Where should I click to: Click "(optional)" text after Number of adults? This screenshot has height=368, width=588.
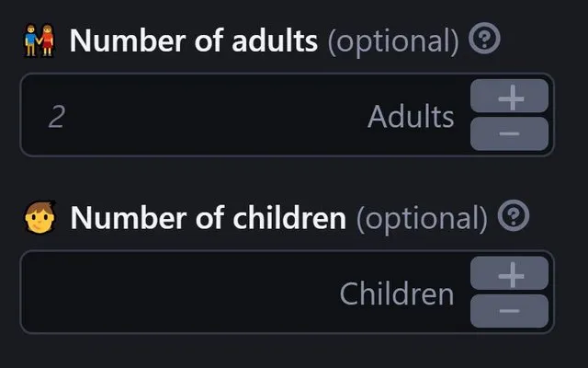tap(393, 41)
